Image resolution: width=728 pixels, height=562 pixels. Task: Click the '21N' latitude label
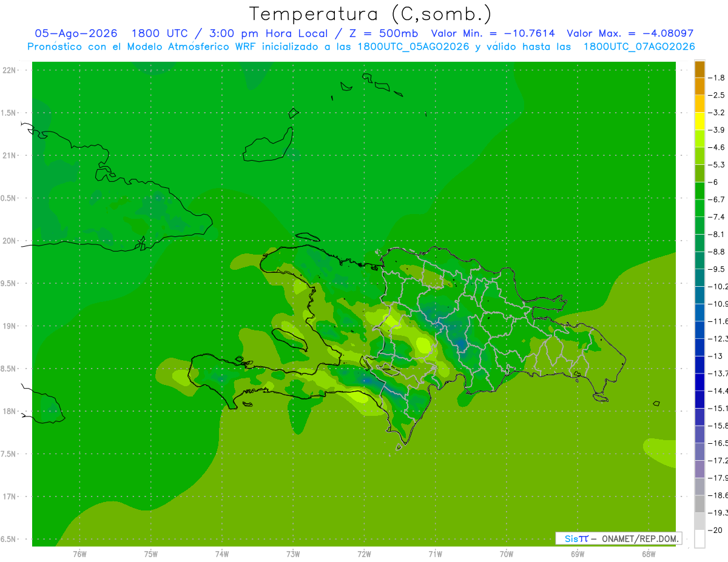(9, 156)
